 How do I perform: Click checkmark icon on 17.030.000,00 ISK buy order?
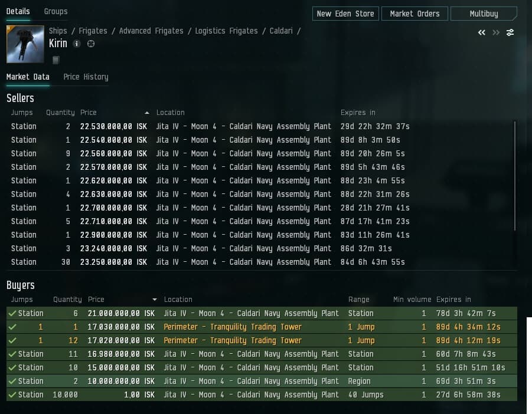(x=12, y=327)
